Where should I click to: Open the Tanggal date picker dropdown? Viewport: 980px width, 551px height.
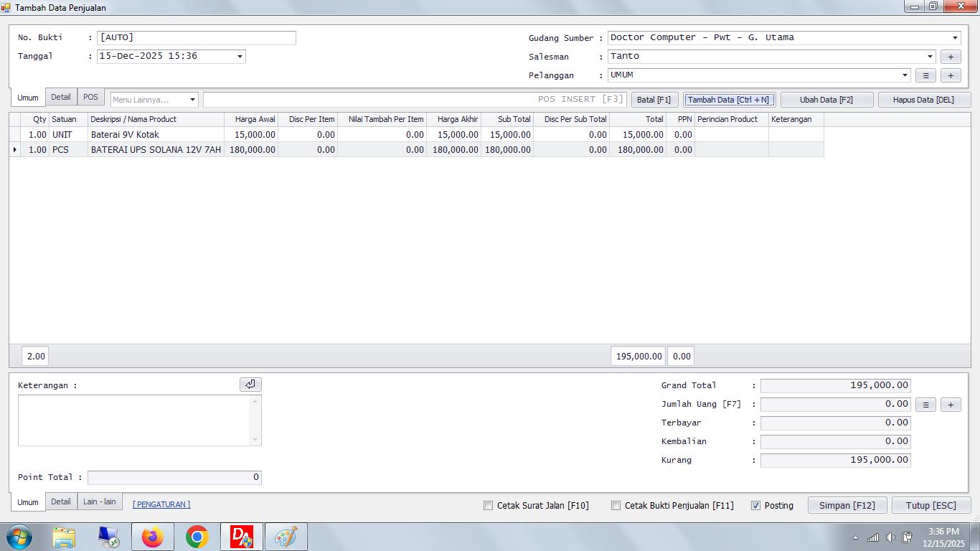pos(239,56)
